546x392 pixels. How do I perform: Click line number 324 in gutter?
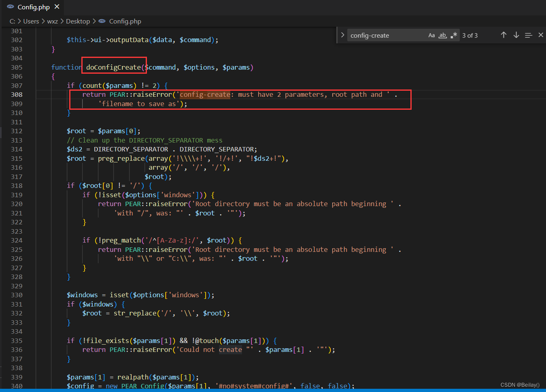point(17,241)
